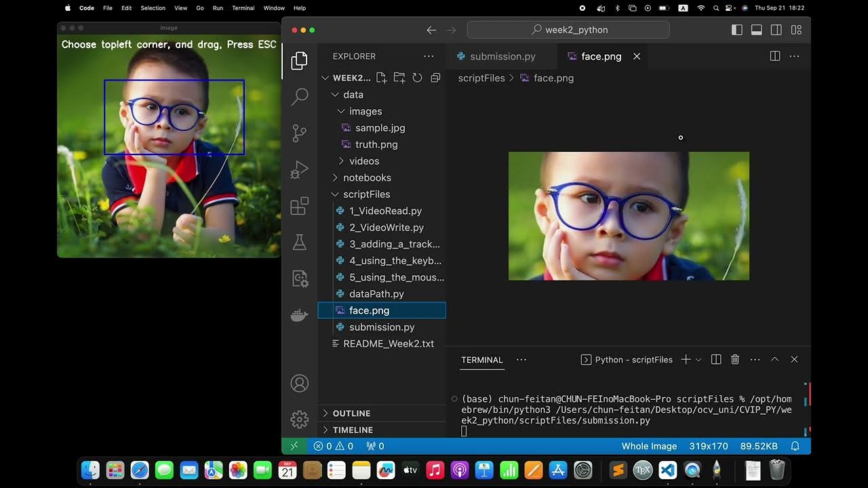Refresh the Explorer file tree
Viewport: 868px width, 488px height.
point(417,78)
